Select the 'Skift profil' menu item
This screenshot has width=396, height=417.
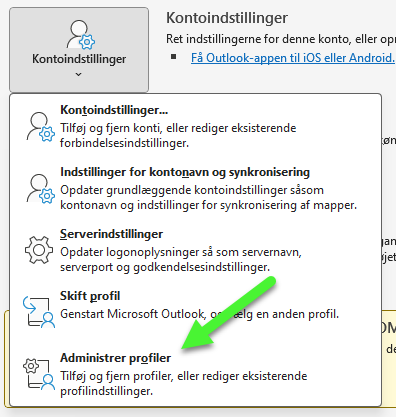tap(90, 296)
